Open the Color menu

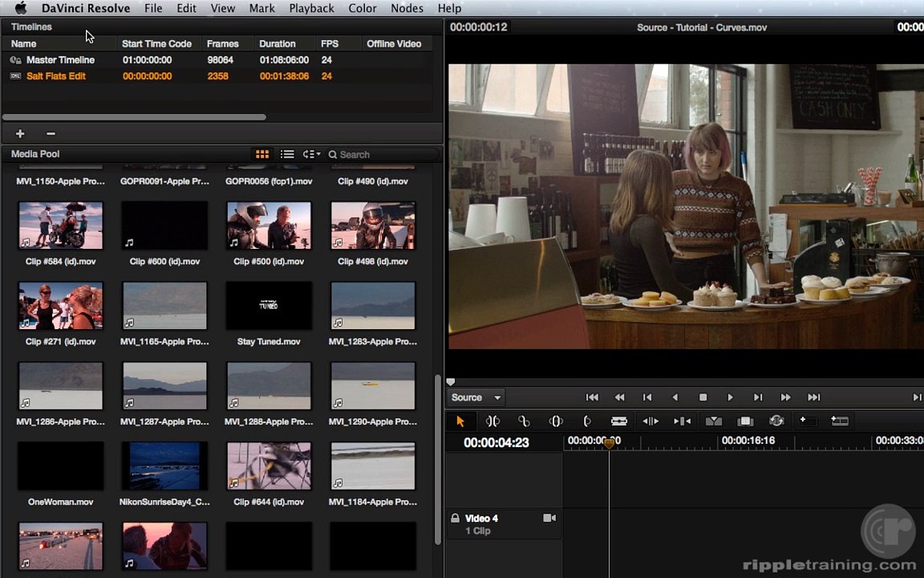point(363,8)
